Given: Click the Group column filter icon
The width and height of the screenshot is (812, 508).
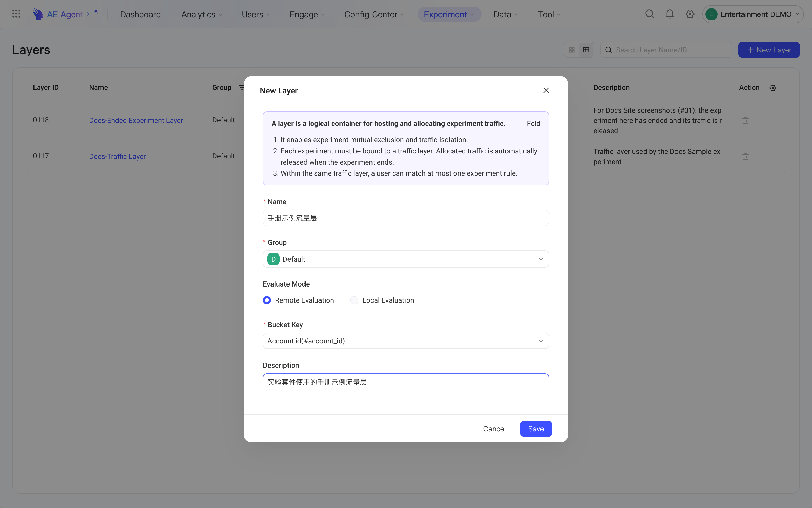Looking at the screenshot, I should [241, 88].
